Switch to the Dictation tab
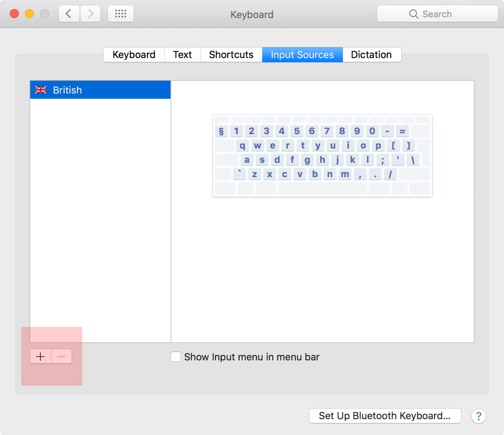Screen dimensions: 504x435 [371, 55]
